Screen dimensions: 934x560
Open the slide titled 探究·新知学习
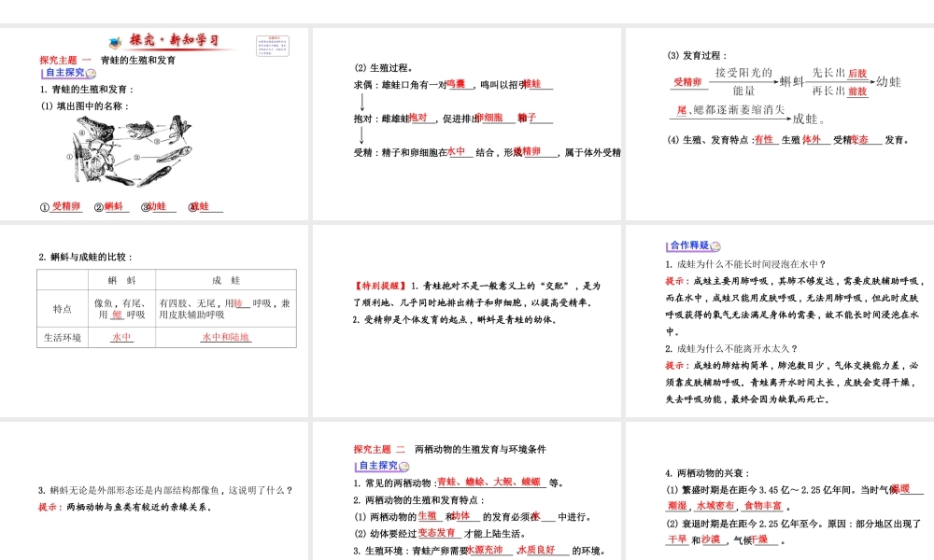coord(154,124)
